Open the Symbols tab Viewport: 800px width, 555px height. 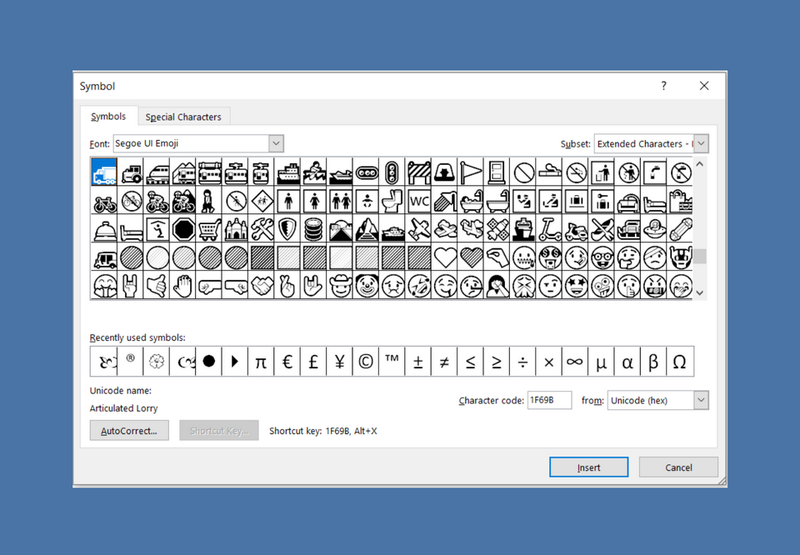click(108, 116)
